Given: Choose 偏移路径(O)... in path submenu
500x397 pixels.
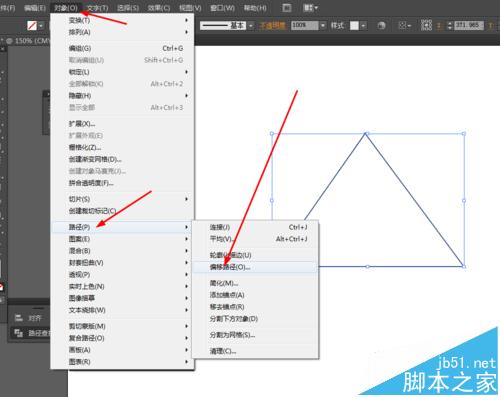Looking at the screenshot, I should point(255,267).
